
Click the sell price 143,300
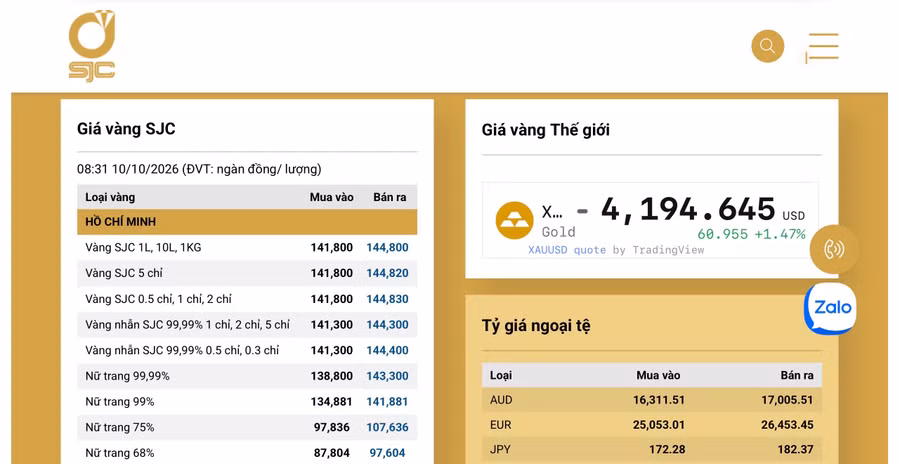pos(387,376)
